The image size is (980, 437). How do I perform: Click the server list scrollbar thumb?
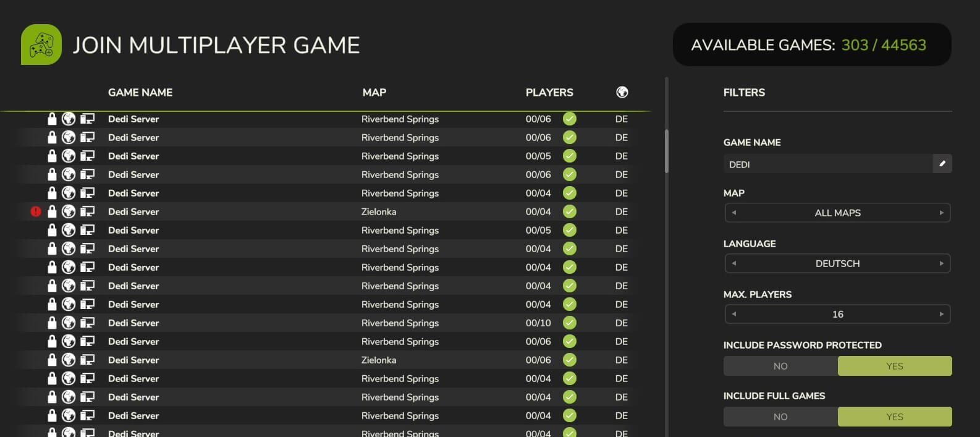tap(667, 151)
